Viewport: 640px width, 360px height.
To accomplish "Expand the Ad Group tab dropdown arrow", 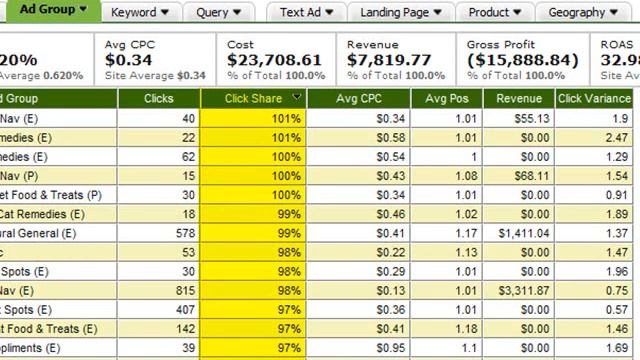I will point(83,9).
